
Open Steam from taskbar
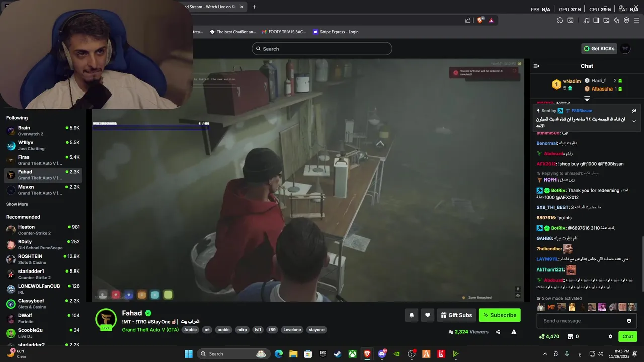[x=338, y=354]
